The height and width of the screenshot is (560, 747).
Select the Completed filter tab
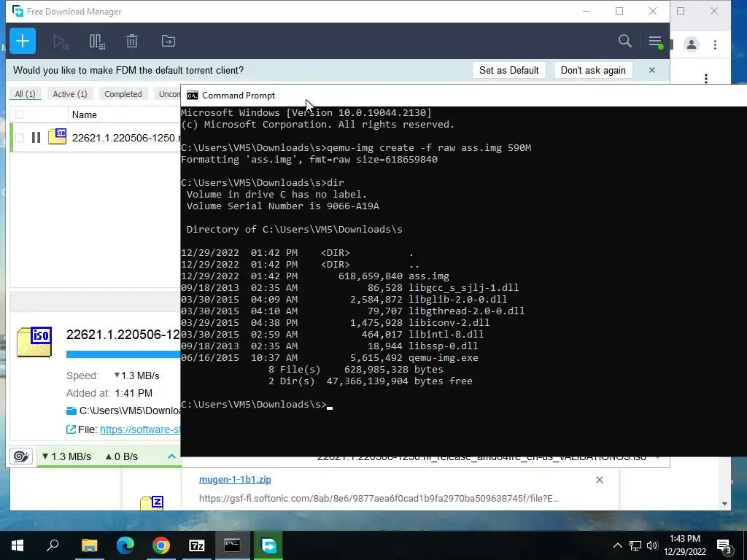pyautogui.click(x=123, y=94)
